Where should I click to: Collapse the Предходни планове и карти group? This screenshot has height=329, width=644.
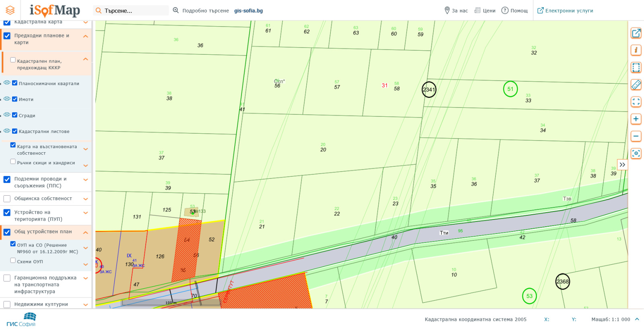coord(85,36)
